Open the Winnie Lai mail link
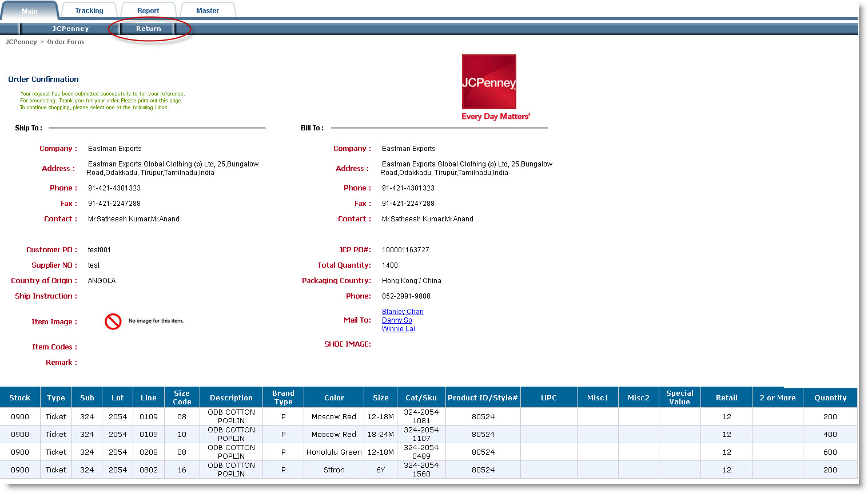 pyautogui.click(x=399, y=329)
